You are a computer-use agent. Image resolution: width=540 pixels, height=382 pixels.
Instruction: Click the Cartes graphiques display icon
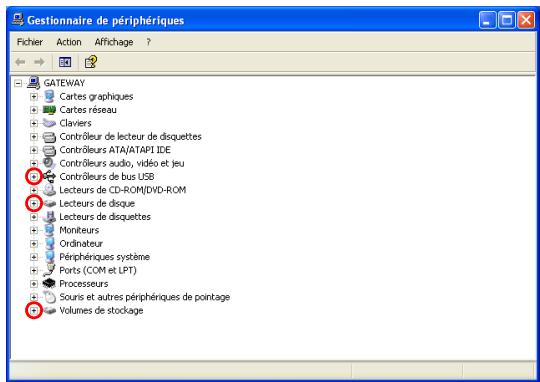point(50,96)
